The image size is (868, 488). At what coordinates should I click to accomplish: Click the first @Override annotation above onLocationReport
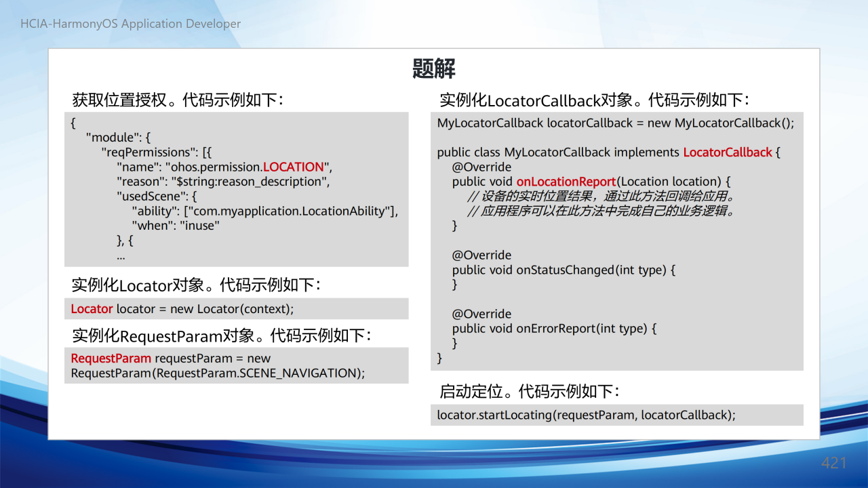coord(482,167)
